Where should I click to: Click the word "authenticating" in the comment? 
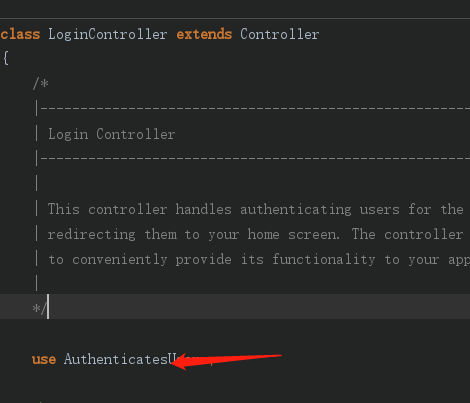click(x=296, y=210)
